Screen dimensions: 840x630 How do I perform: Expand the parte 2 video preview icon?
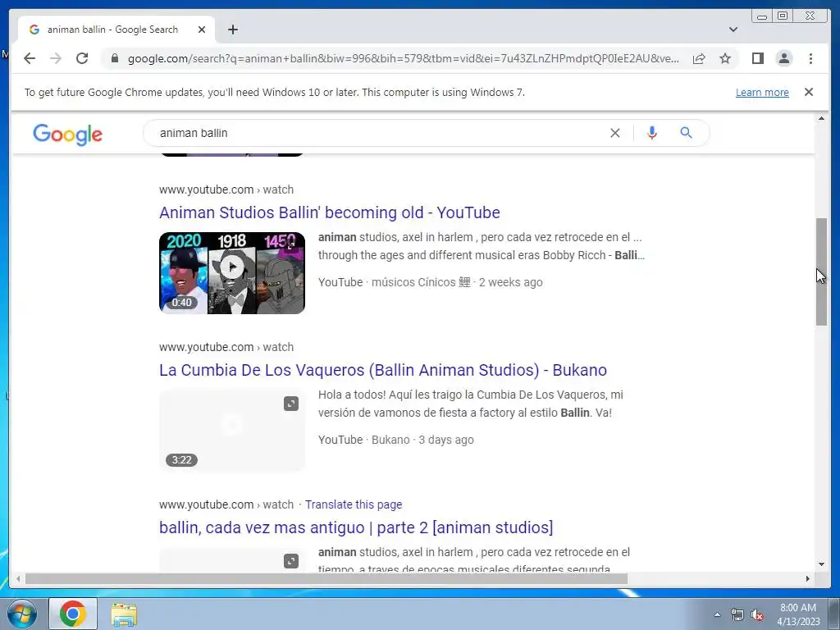pyautogui.click(x=291, y=561)
